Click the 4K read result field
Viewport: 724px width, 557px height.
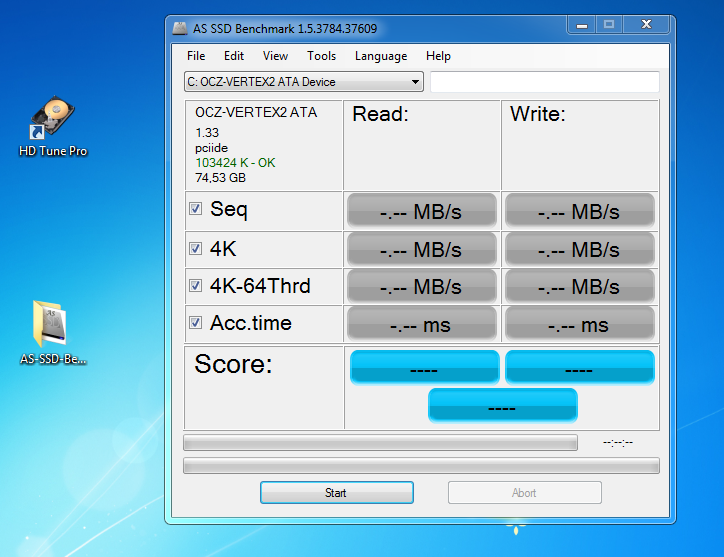click(422, 249)
